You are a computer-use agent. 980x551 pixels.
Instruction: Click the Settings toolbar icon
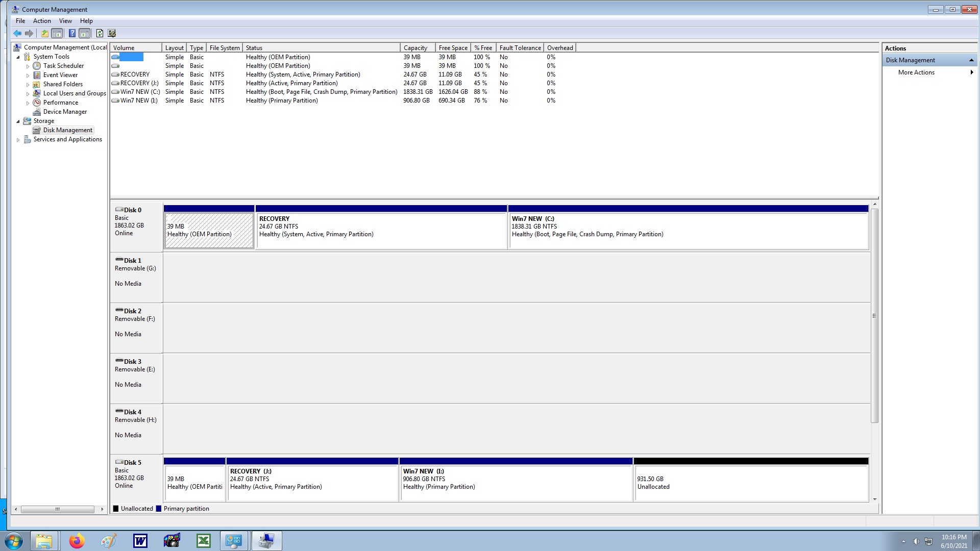click(x=112, y=33)
